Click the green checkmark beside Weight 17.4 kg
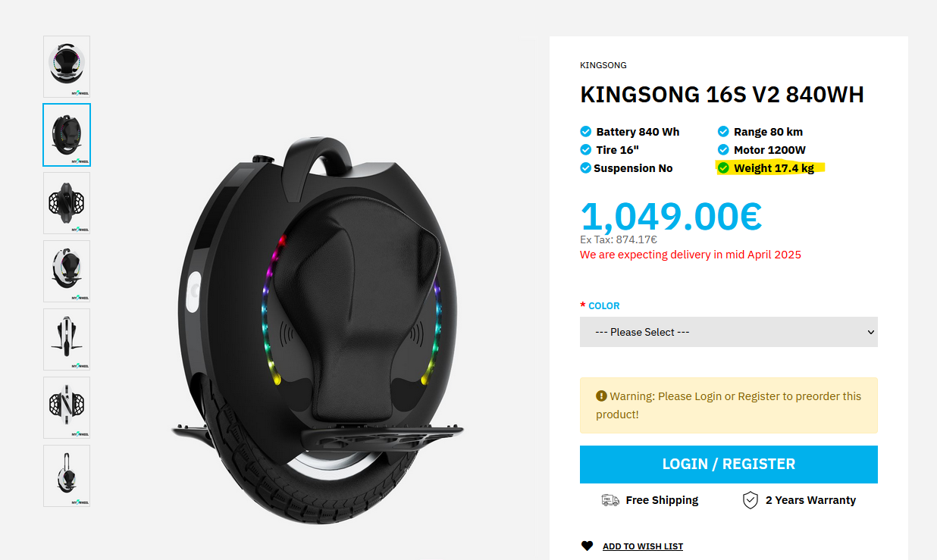Image resolution: width=937 pixels, height=560 pixels. 723,168
